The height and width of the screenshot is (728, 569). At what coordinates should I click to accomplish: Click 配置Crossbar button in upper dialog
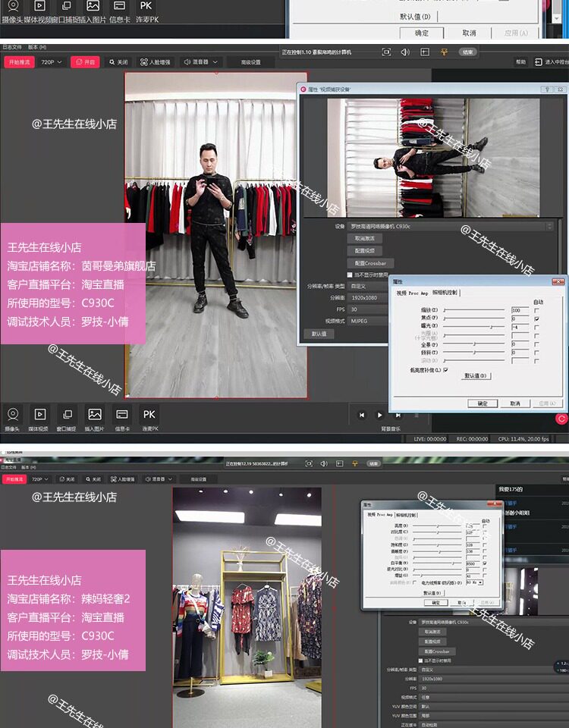[x=370, y=263]
